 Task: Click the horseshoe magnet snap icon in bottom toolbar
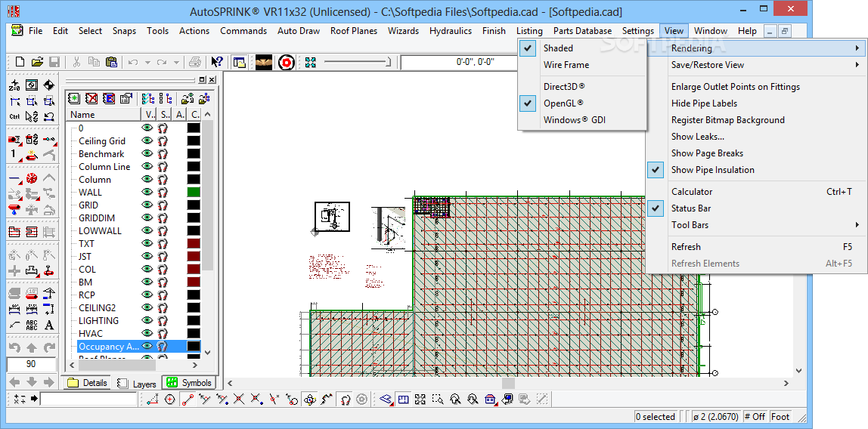[x=345, y=399]
